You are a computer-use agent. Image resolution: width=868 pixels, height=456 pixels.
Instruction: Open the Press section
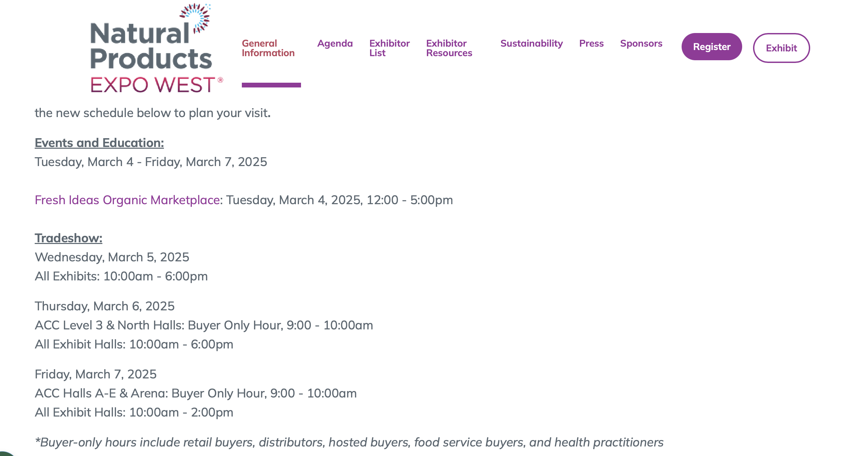pos(591,44)
